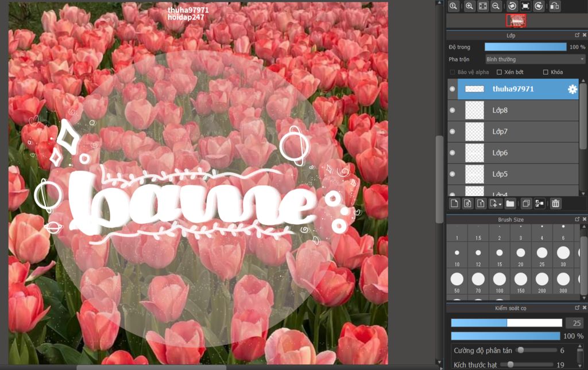
Task: Float the Brush Size panel
Action: (577, 219)
